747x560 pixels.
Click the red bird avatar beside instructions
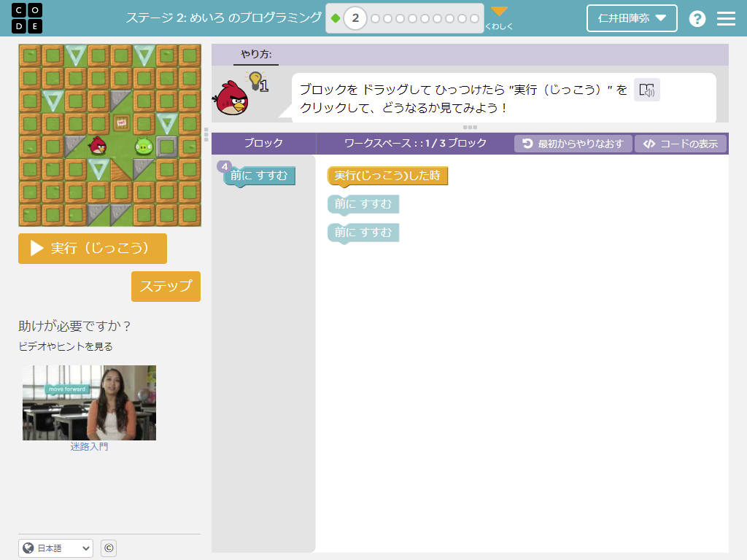232,98
